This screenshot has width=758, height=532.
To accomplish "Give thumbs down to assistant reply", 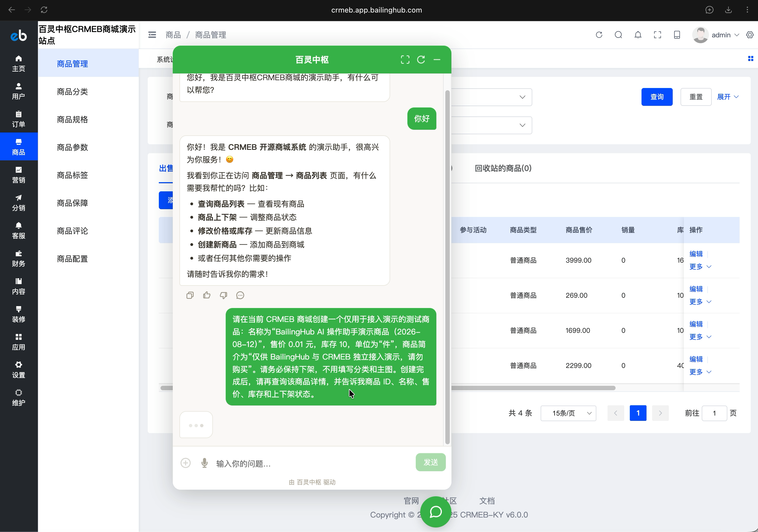I will pyautogui.click(x=223, y=295).
